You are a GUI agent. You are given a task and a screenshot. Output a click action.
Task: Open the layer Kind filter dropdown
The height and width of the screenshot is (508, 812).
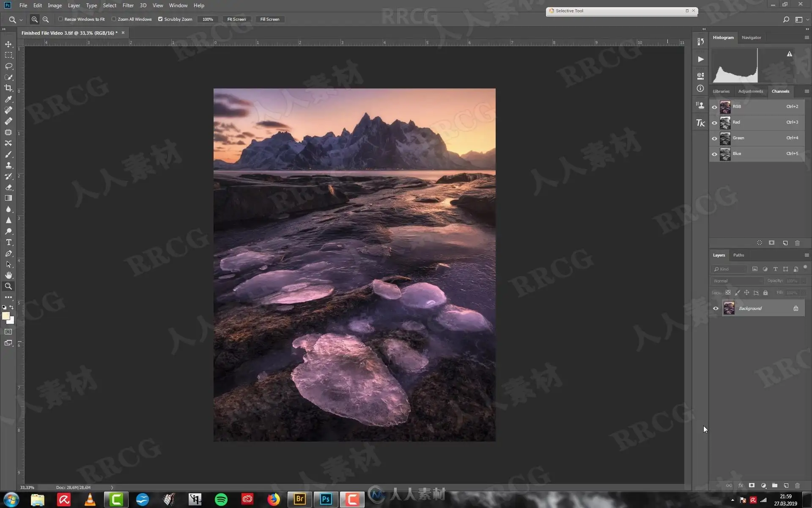tap(729, 269)
